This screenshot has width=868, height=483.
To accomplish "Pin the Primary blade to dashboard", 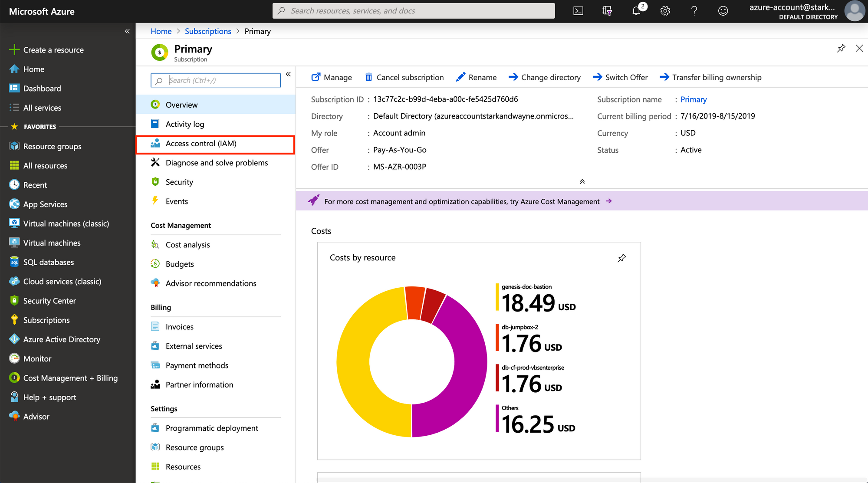I will (x=841, y=48).
